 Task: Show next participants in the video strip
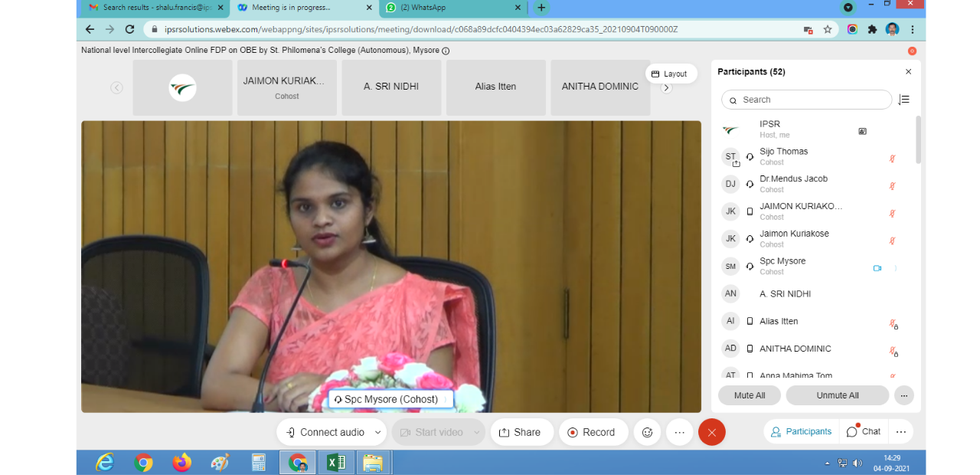[x=666, y=88]
